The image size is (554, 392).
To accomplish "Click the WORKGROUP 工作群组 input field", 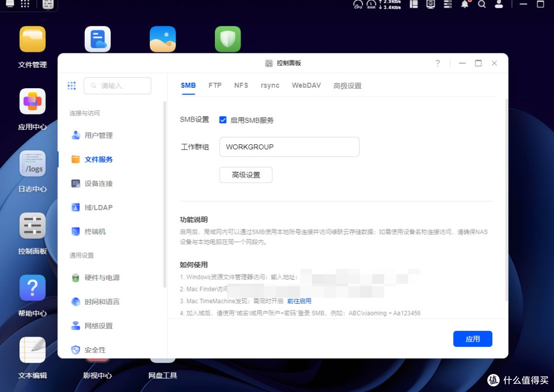I will pyautogui.click(x=289, y=147).
